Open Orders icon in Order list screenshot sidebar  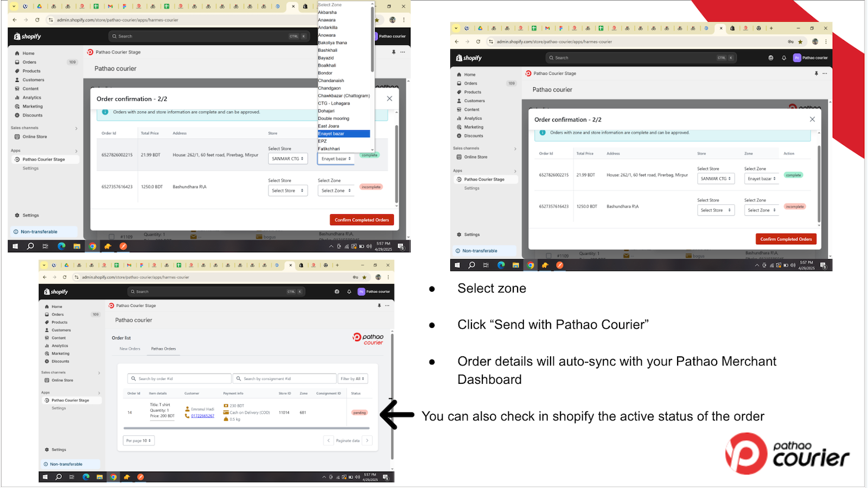pyautogui.click(x=47, y=314)
